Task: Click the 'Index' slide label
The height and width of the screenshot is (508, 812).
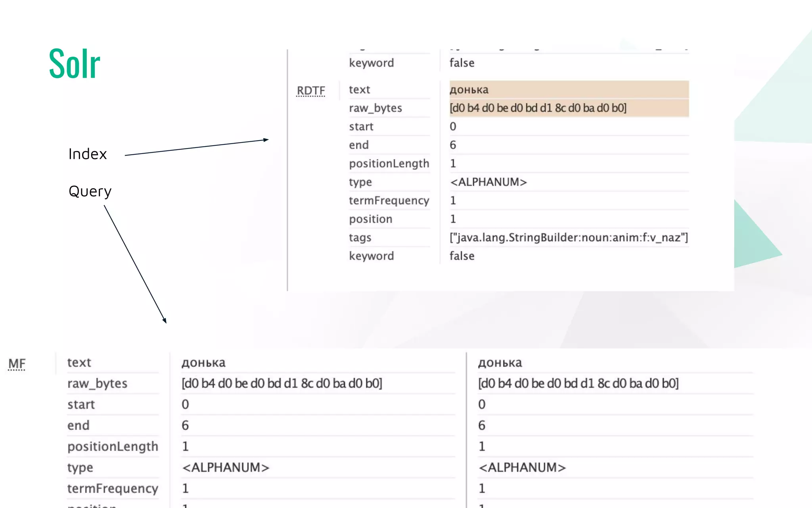Action: point(88,154)
